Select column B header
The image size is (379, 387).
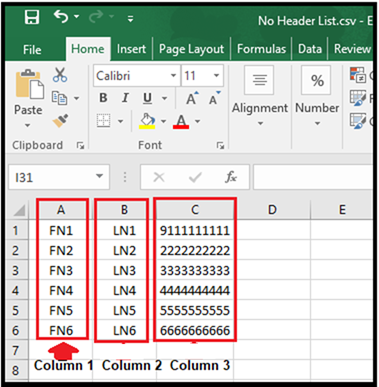coord(124,210)
